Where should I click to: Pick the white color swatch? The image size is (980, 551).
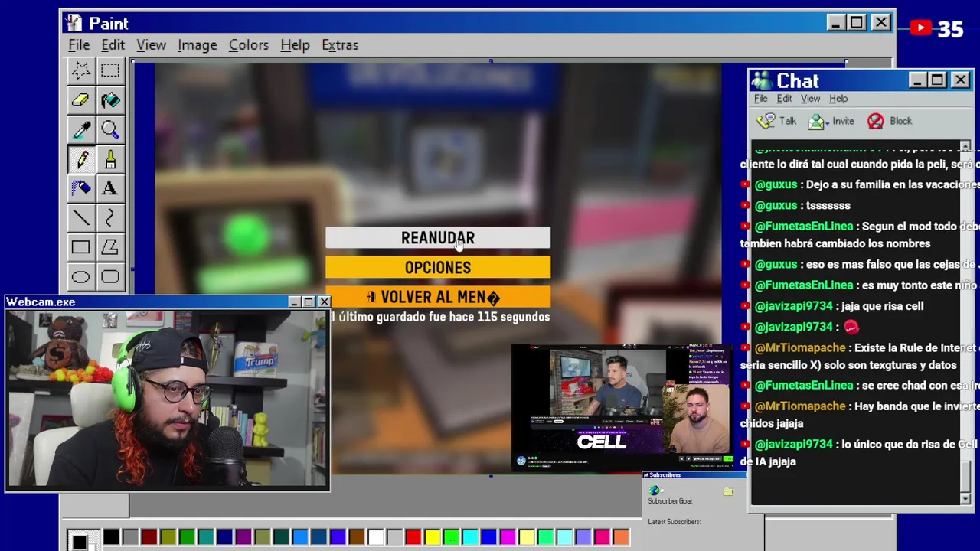(375, 537)
